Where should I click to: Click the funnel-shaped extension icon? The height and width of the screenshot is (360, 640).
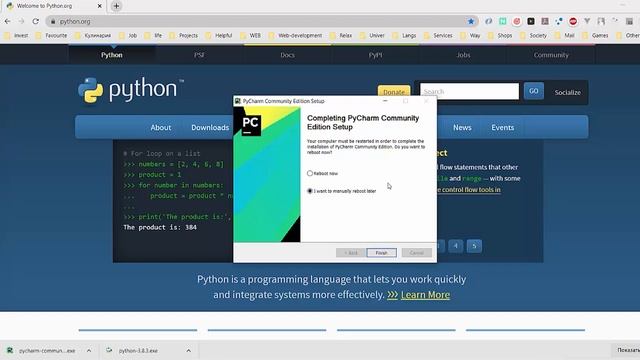pyautogui.click(x=587, y=21)
